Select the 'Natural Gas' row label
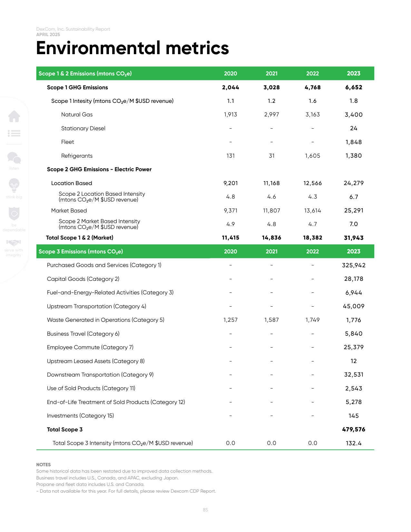The height and width of the screenshot is (532, 411). pyautogui.click(x=77, y=114)
